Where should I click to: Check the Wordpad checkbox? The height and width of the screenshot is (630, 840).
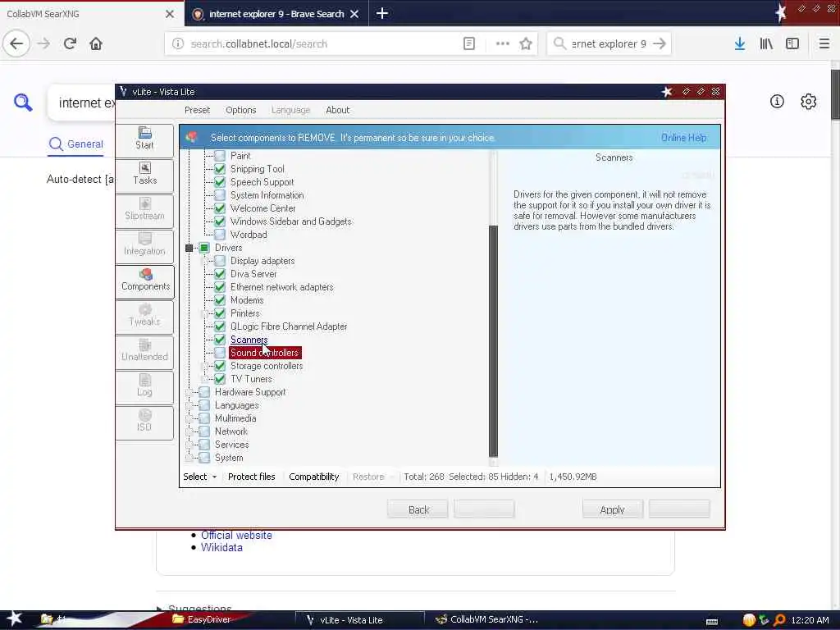click(x=220, y=235)
